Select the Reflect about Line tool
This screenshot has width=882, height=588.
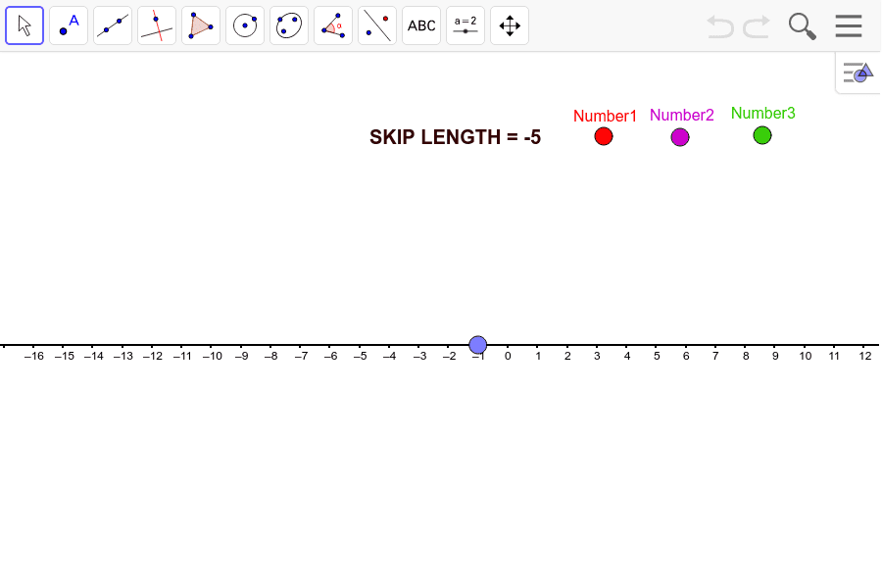(x=377, y=25)
